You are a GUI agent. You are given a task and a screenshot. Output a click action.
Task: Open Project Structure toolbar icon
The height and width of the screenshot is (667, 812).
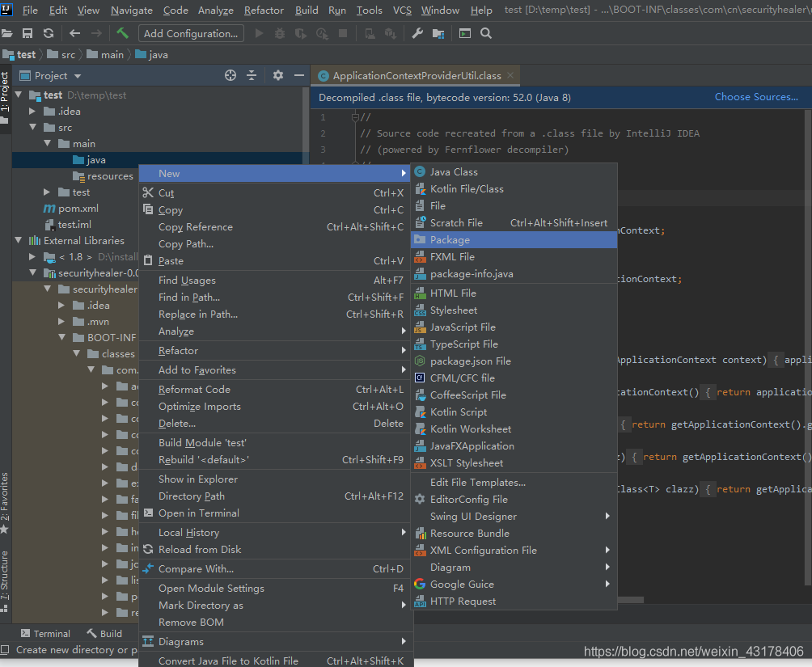click(438, 34)
